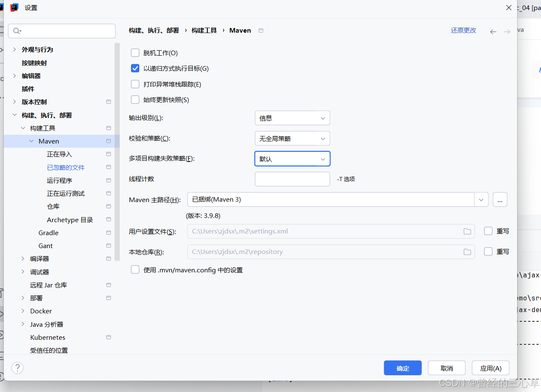Screen dimensions: 541x392
Task: Close the 设置 dialog window
Action: coord(509,8)
